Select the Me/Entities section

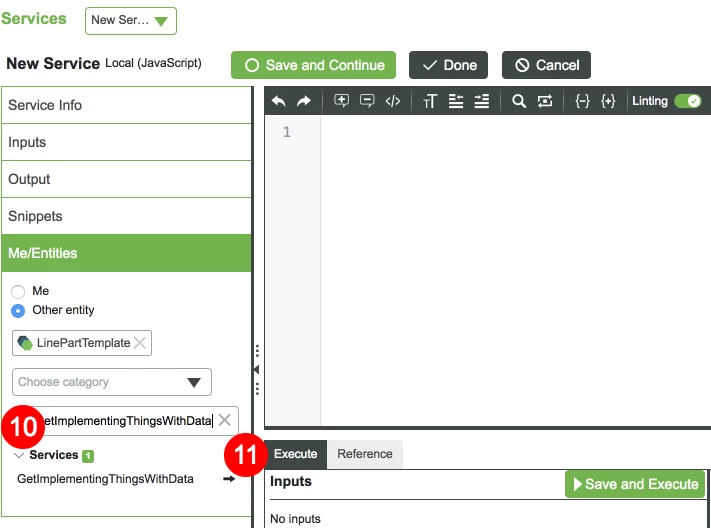(x=127, y=253)
